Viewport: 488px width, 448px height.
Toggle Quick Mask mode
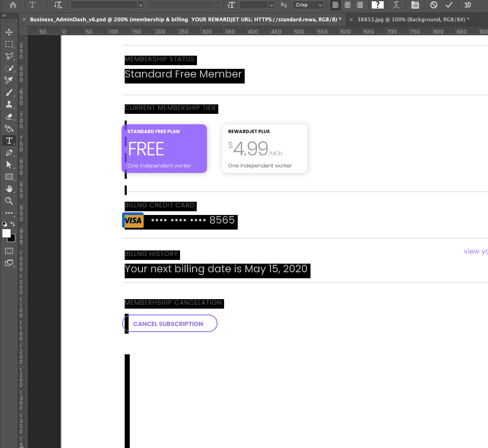[9, 251]
